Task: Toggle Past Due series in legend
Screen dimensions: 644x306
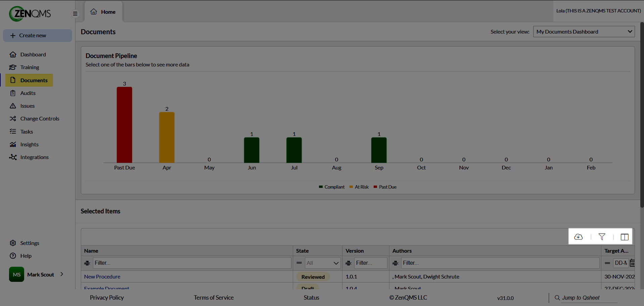Action: 385,187
